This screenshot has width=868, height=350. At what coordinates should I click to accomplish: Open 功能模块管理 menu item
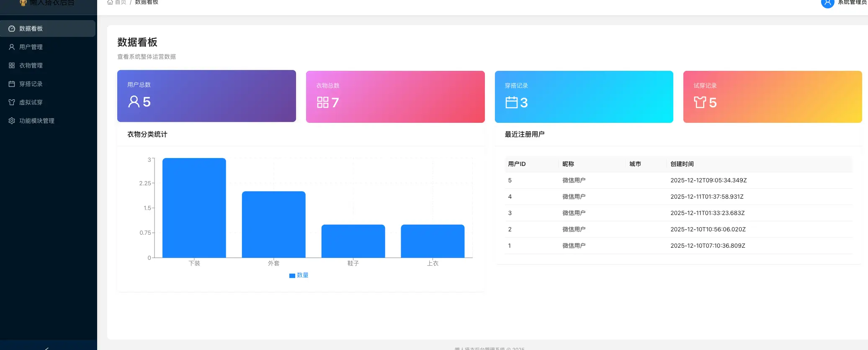coord(37,121)
